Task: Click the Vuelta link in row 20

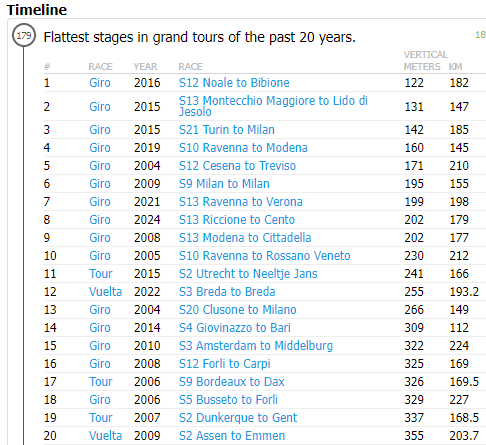Action: pos(105,436)
